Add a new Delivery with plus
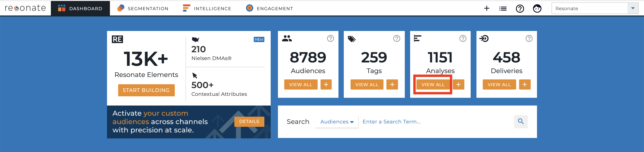The height and width of the screenshot is (152, 644). pos(525,84)
